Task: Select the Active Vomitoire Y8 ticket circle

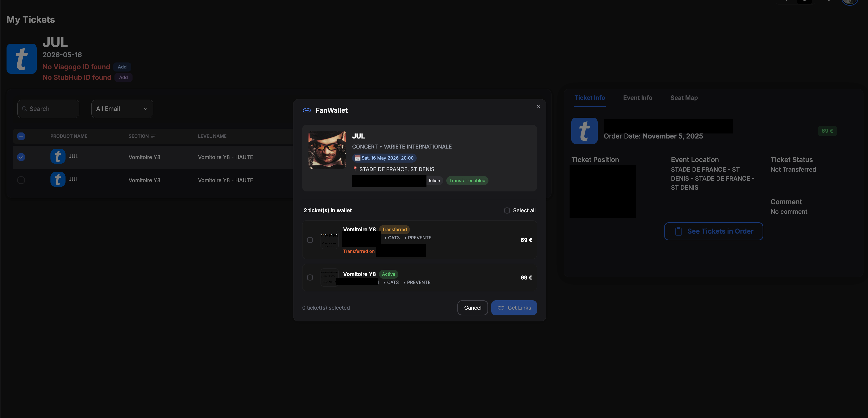Action: pos(310,277)
